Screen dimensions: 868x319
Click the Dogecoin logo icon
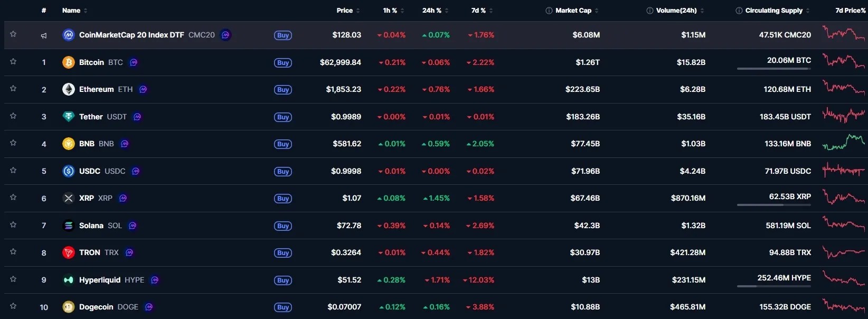pos(69,307)
